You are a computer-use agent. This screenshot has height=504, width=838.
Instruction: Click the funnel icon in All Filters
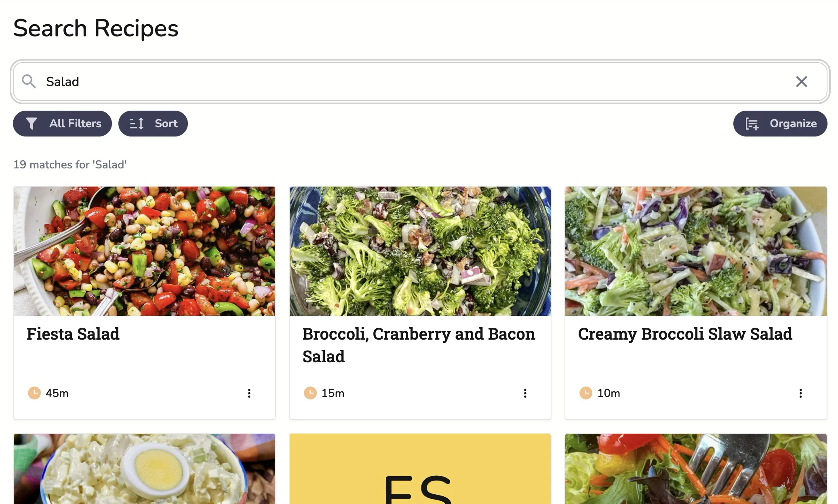point(32,124)
